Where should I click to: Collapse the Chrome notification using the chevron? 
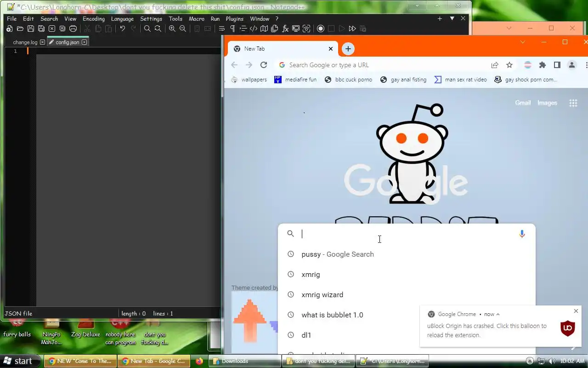[x=498, y=314]
